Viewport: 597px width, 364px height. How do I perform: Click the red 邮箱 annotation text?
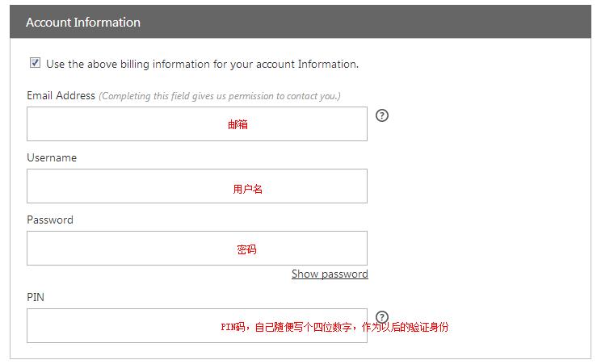238,125
